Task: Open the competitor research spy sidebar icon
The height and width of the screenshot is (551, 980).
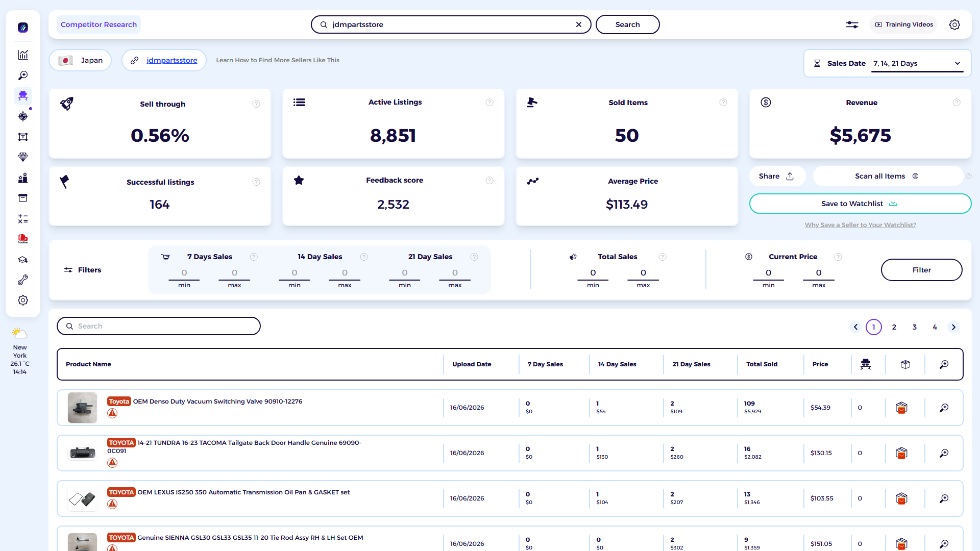Action: (23, 96)
